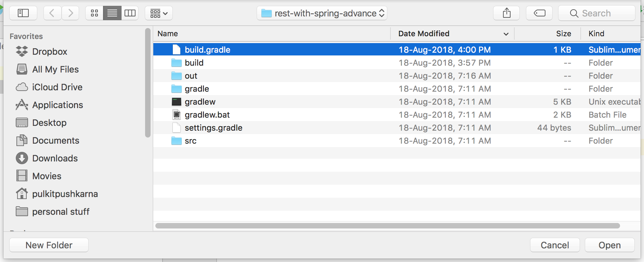Select the build.gradle file row
This screenshot has width=644, height=262.
tap(397, 50)
